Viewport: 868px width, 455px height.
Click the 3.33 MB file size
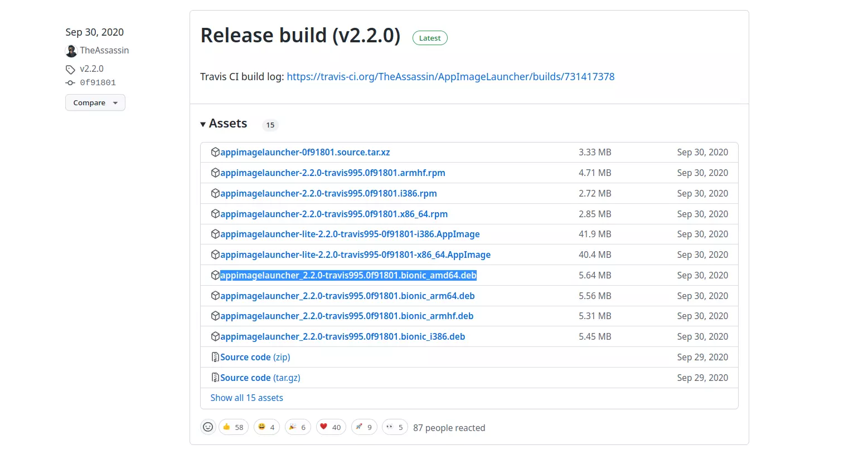[595, 152]
